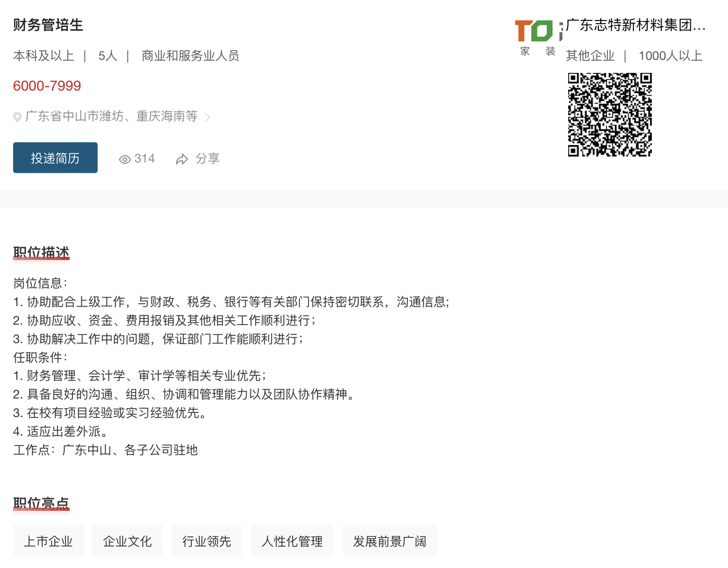Open the 广东志特新材料集团 company link
This screenshot has height=568, width=728.
pyautogui.click(x=635, y=25)
